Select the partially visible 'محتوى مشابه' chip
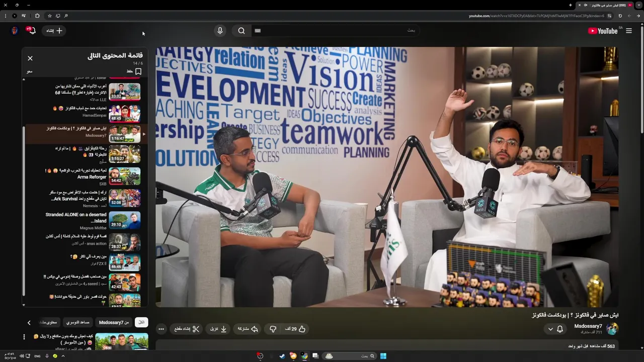The image size is (644, 362). click(x=49, y=322)
